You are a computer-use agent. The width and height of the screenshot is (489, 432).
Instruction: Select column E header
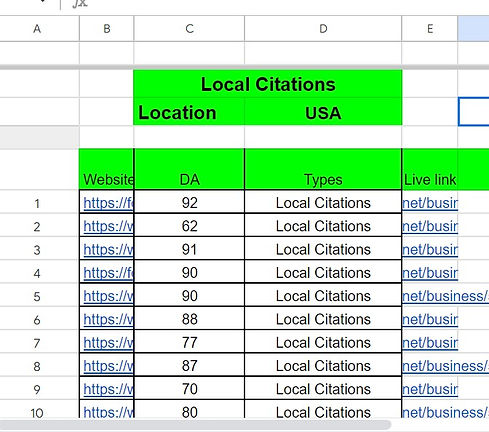coord(430,29)
